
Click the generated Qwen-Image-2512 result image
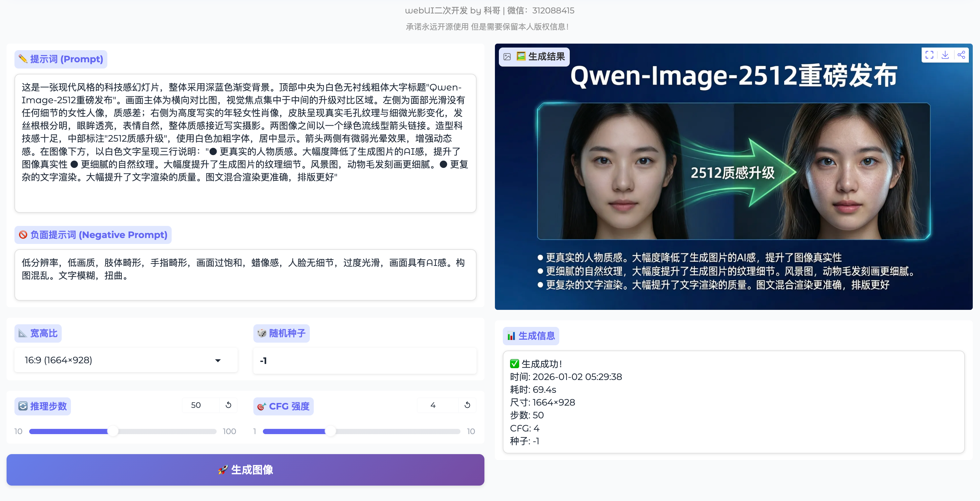[733, 177]
